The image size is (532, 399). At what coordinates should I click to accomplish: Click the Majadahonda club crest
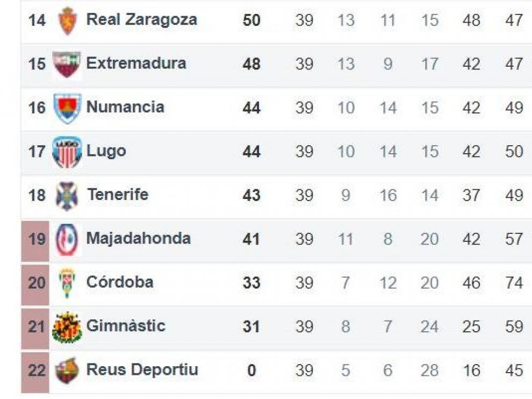click(67, 240)
